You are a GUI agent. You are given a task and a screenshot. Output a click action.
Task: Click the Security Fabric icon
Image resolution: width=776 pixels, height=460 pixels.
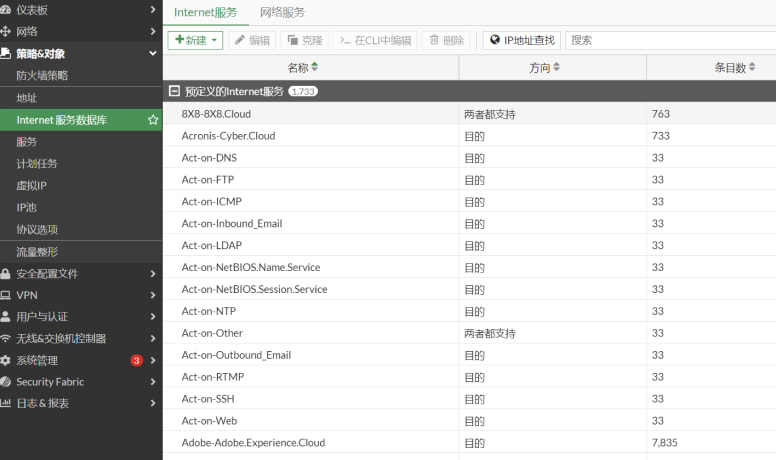tap(6, 382)
